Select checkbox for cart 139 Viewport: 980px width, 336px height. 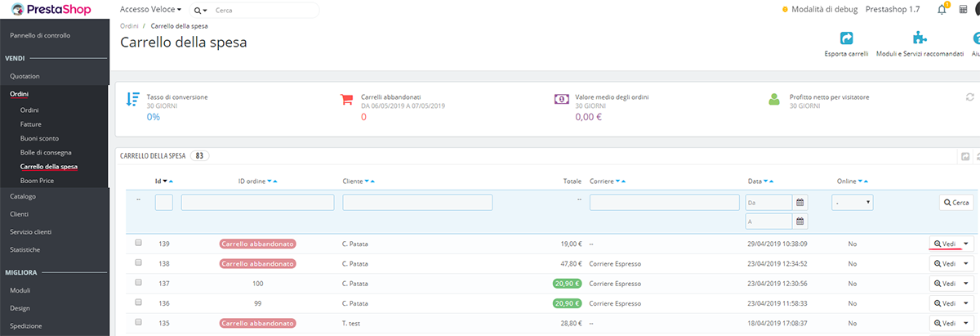click(138, 243)
